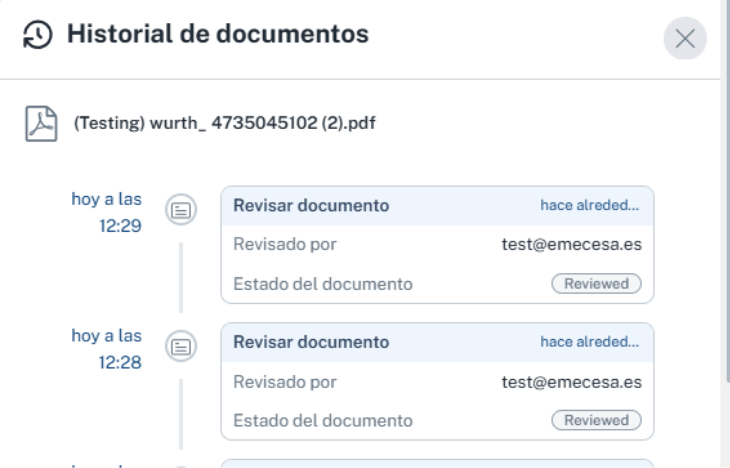Click the history clock icon in the header
This screenshot has height=468, width=730.
[x=35, y=35]
